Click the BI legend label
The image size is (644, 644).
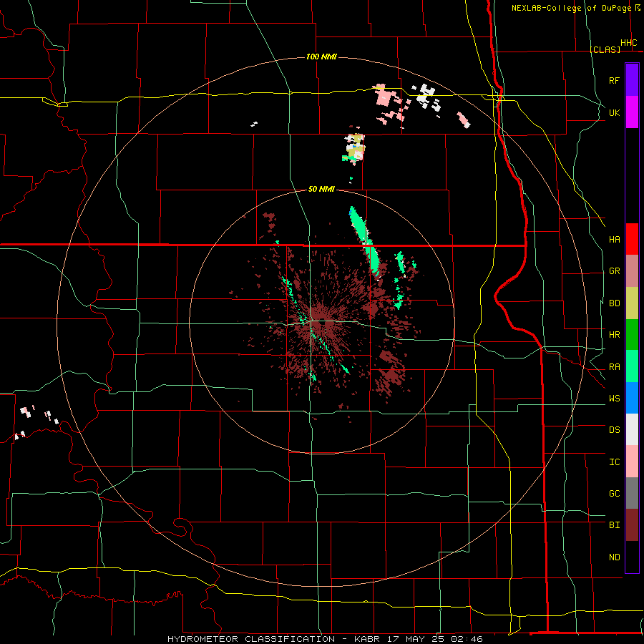tap(614, 525)
